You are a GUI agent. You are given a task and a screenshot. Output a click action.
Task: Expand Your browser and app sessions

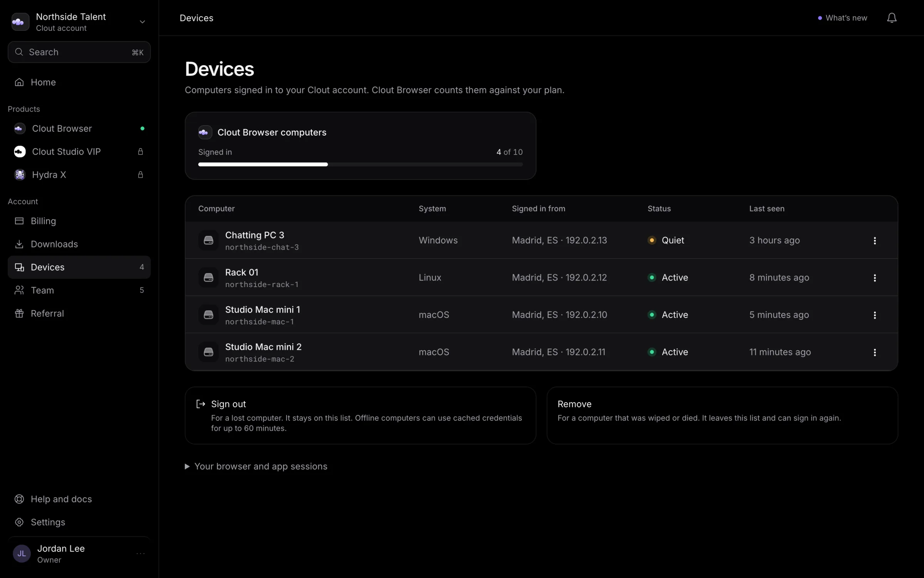click(x=256, y=466)
